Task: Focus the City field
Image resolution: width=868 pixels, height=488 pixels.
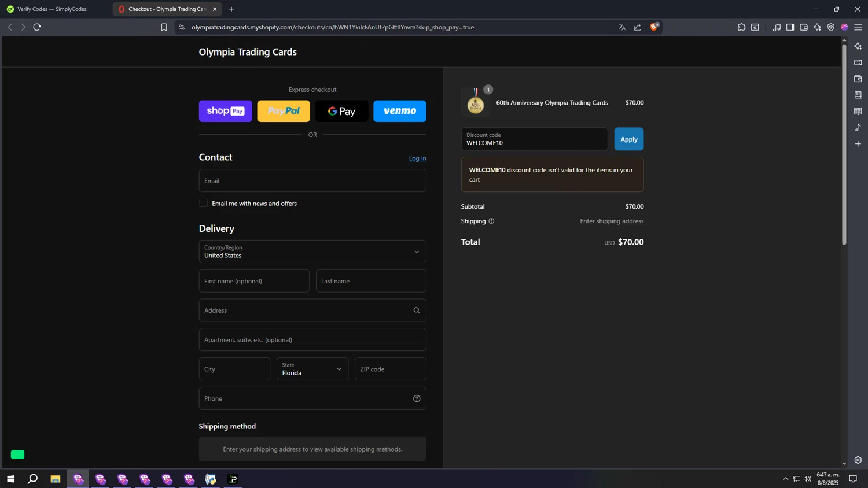Action: pos(234,369)
